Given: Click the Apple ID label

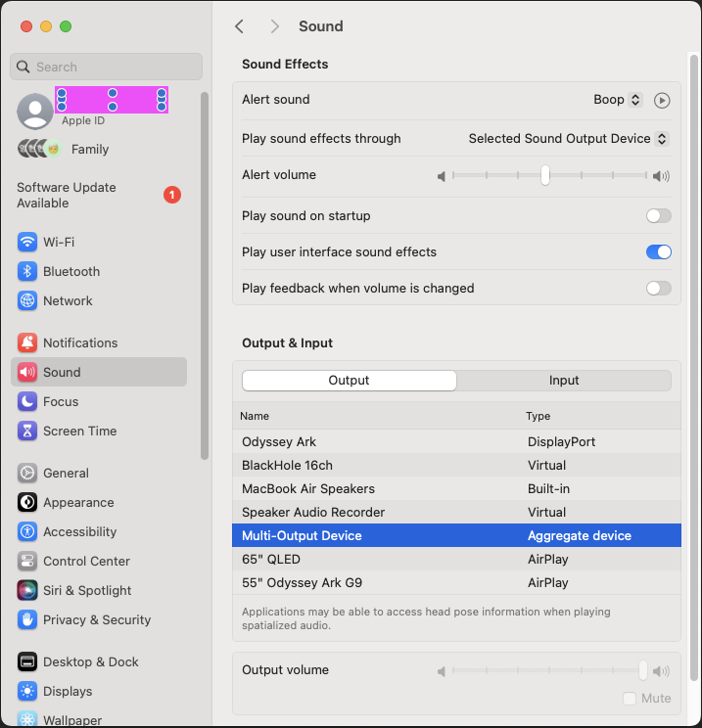Looking at the screenshot, I should tap(83, 120).
